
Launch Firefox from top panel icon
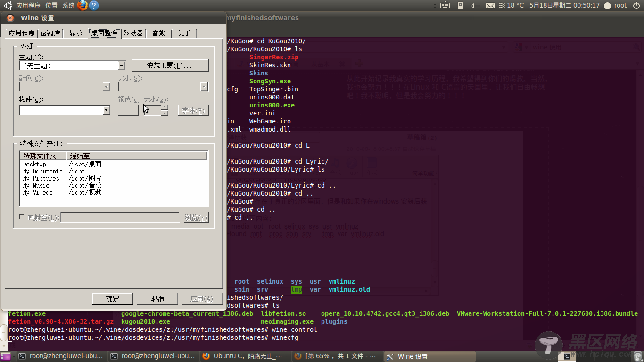(x=83, y=5)
